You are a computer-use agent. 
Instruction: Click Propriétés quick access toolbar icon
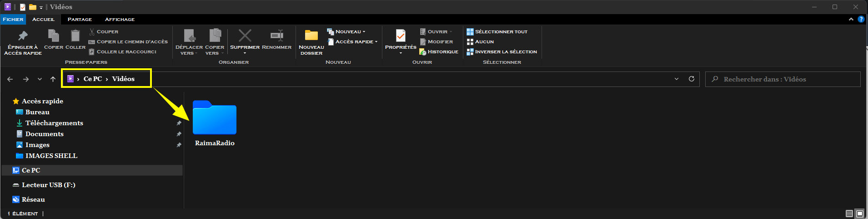pos(22,7)
